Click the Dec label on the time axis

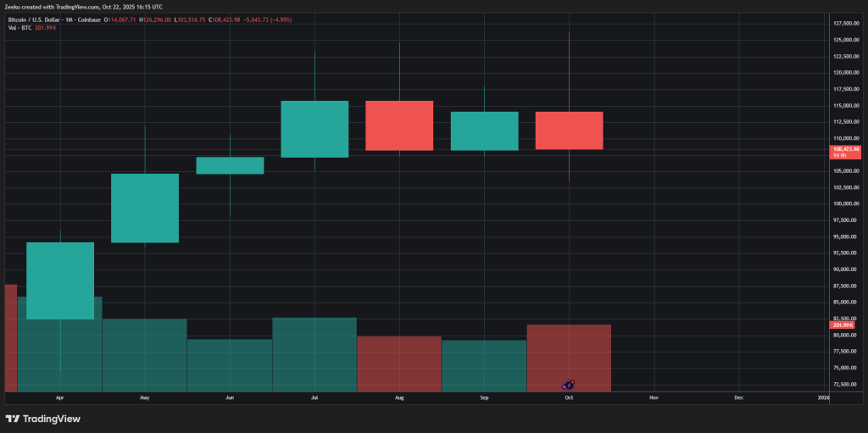tap(738, 397)
